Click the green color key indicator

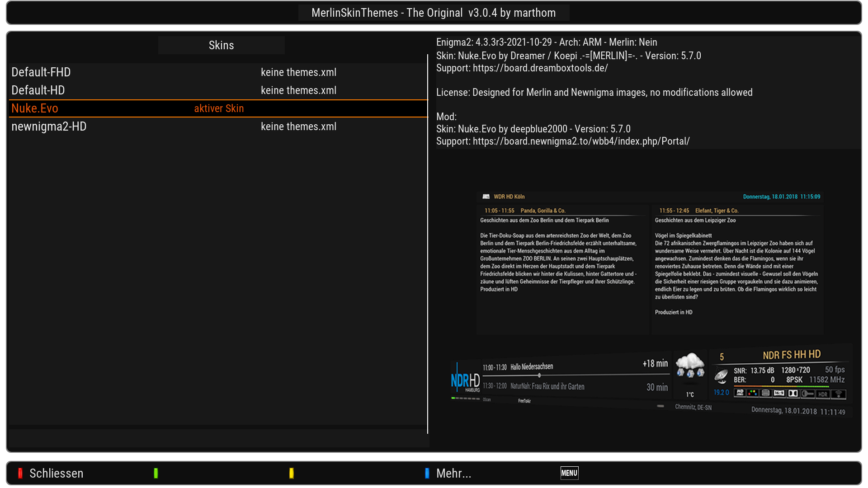[156, 473]
